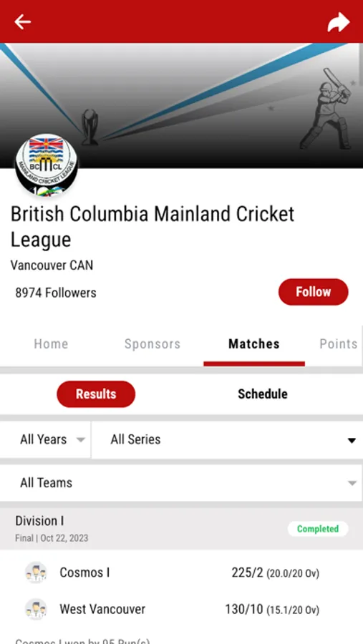Tap the share arrow icon
This screenshot has height=644, width=363.
click(339, 21)
